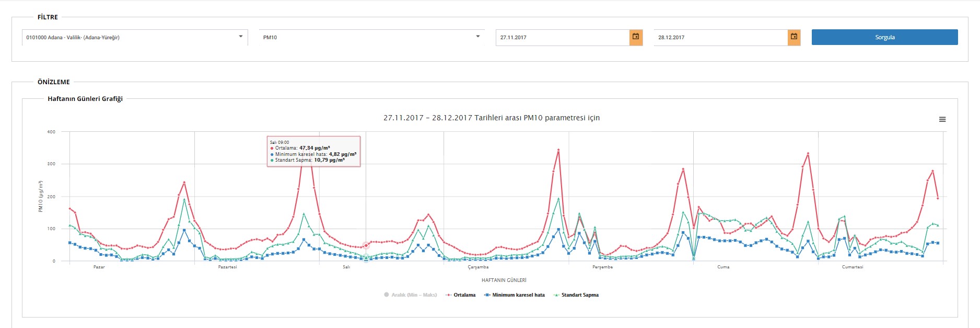
Task: Open end date calendar picker icon
Action: point(794,37)
